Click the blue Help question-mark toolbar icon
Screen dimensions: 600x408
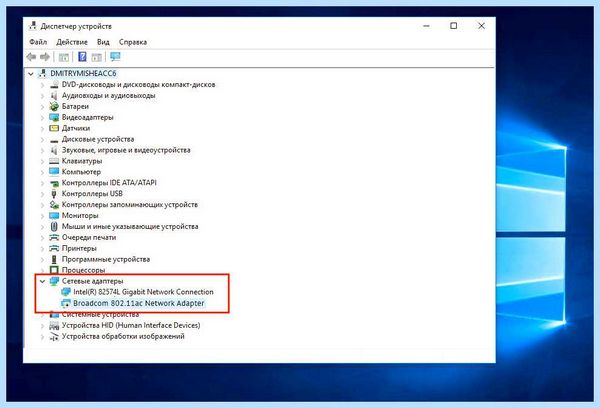[x=82, y=57]
